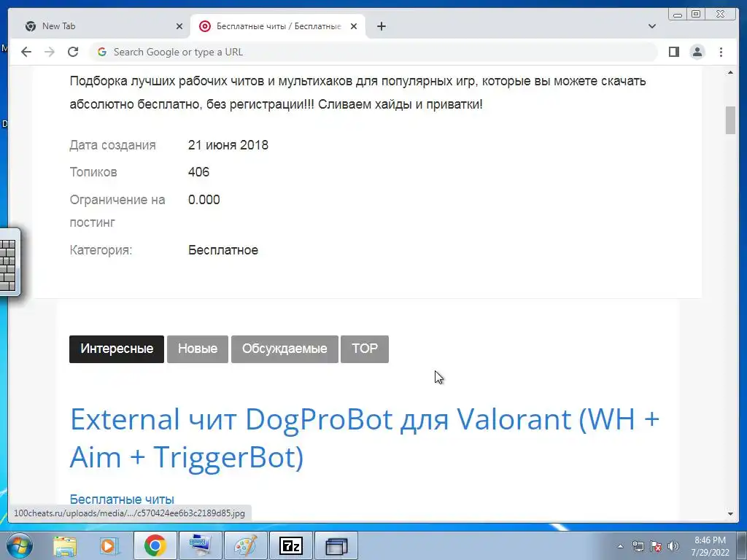The image size is (747, 560).
Task: Click the creation date 21 июня 2018
Action: click(228, 145)
